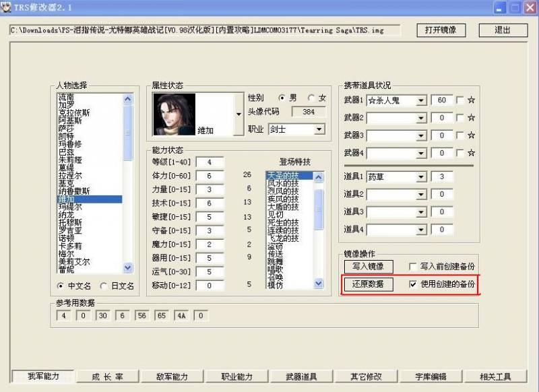Switch to the 成长率 tab

pyautogui.click(x=107, y=377)
